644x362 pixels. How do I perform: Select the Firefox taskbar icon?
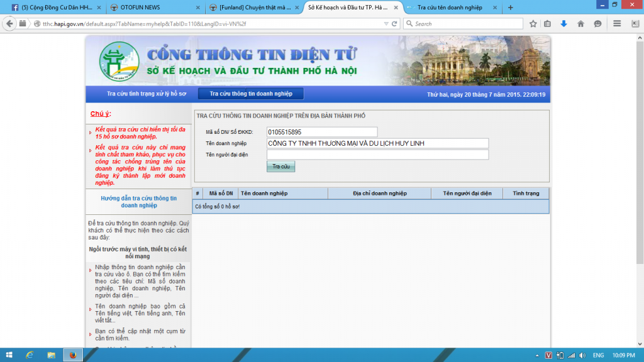pyautogui.click(x=73, y=355)
